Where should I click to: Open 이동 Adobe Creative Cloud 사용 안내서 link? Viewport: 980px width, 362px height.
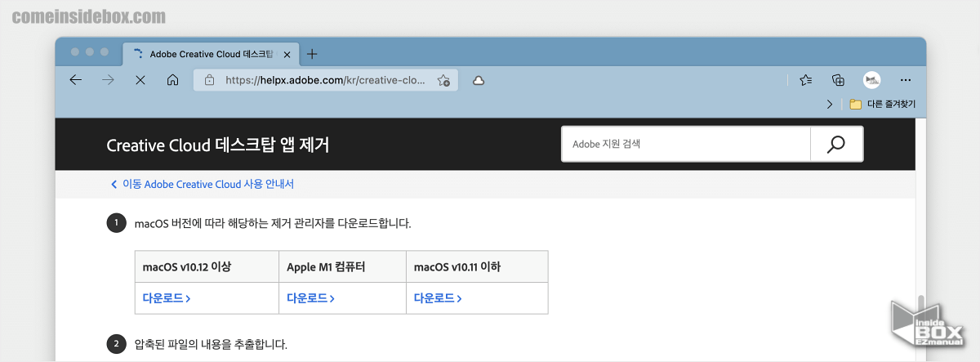202,185
